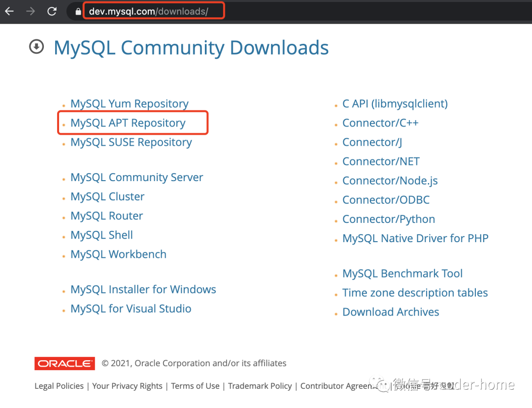
Task: Click the download circle icon beside heading
Action: (x=36, y=47)
